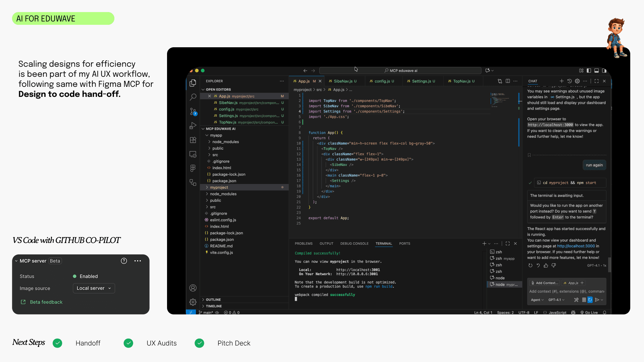Viewport: 644px width, 362px height.
Task: Click the chat settings gear icon
Action: pos(577,81)
